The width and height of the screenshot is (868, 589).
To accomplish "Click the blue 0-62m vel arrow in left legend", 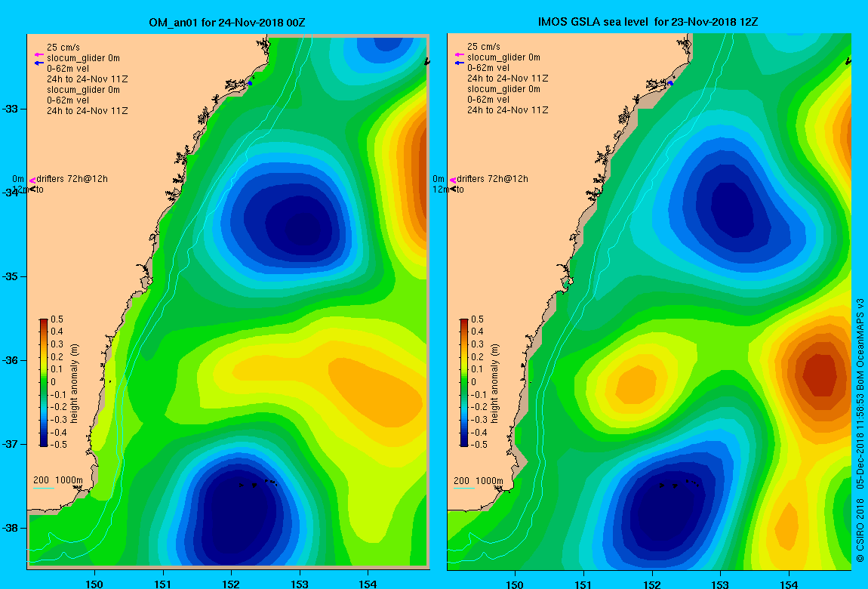I will coord(38,63).
